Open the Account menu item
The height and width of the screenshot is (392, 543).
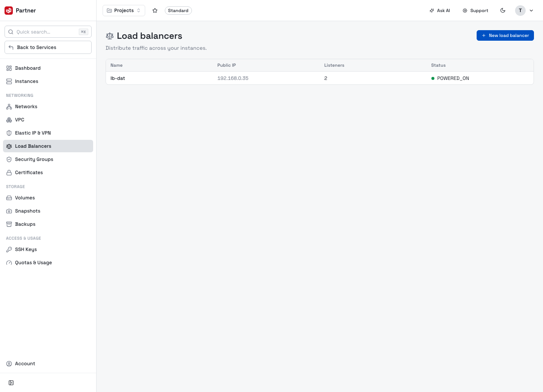(48, 364)
